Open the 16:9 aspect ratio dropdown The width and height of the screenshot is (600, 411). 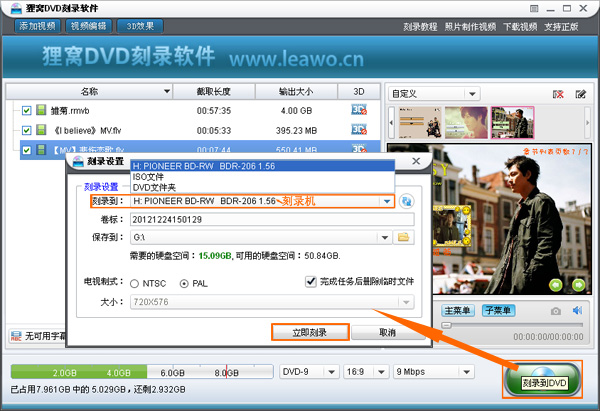(x=381, y=372)
